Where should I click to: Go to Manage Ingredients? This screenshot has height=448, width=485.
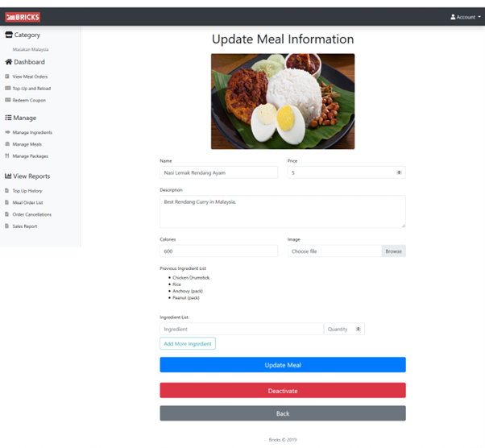click(32, 132)
